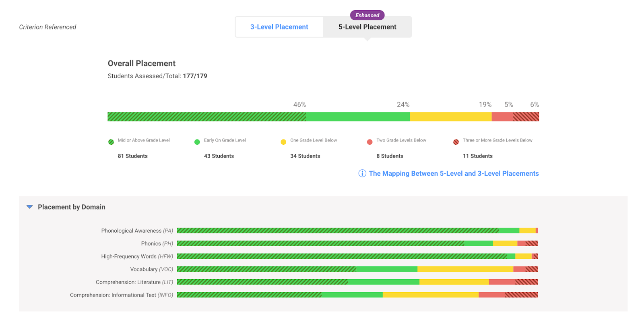Click the Mid or Above Grade Level legend dot
644x318 pixels.
click(111, 142)
